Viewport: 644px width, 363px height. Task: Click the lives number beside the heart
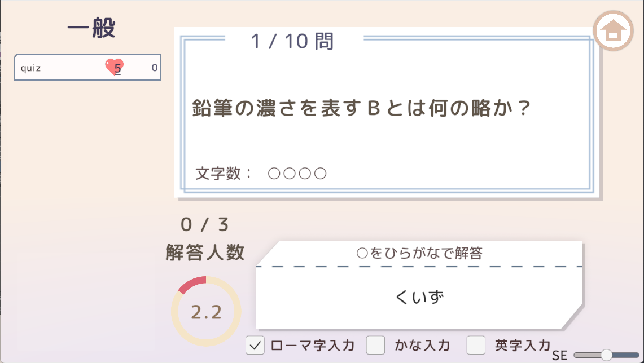pyautogui.click(x=118, y=69)
